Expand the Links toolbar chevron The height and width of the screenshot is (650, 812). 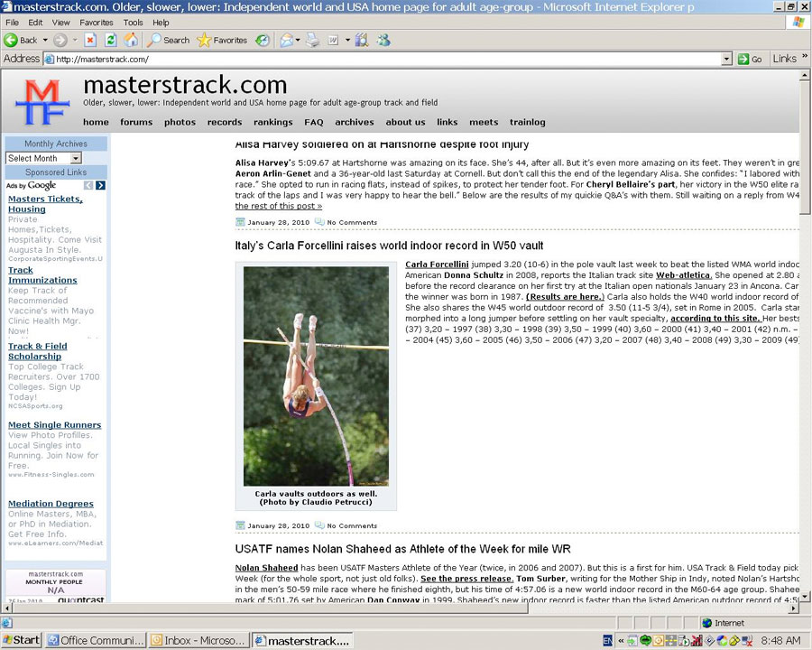click(x=804, y=57)
